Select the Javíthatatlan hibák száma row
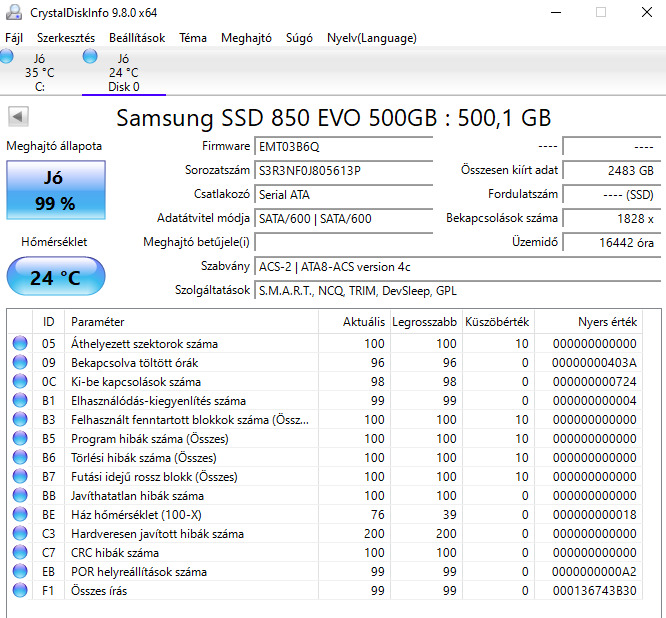 tap(325, 495)
